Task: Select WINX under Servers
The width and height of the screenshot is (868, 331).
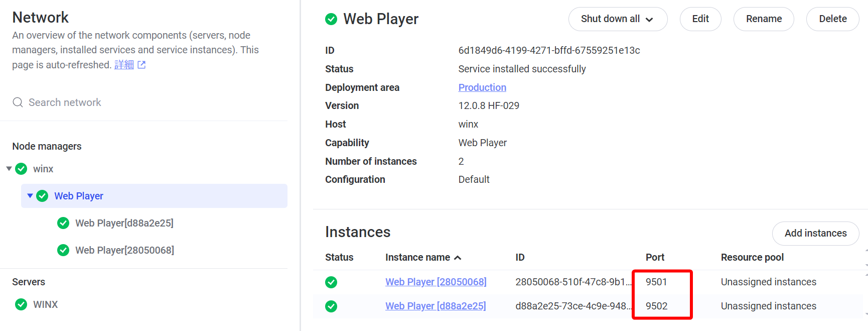Action: click(x=46, y=304)
